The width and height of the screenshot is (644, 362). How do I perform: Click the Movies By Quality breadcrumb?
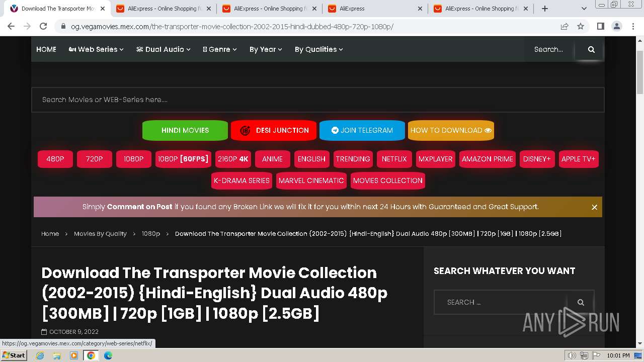coord(100,234)
